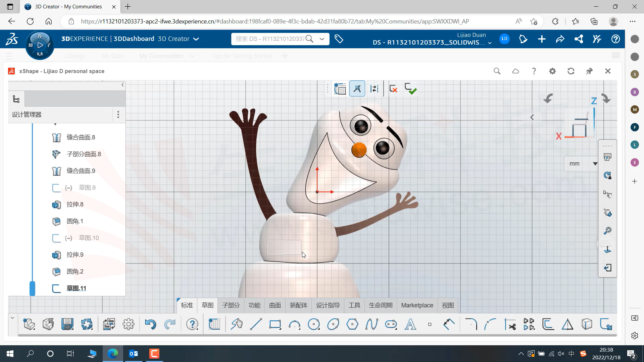Switch to the 标准 tab
Image resolution: width=644 pixels, height=362 pixels.
pyautogui.click(x=187, y=305)
